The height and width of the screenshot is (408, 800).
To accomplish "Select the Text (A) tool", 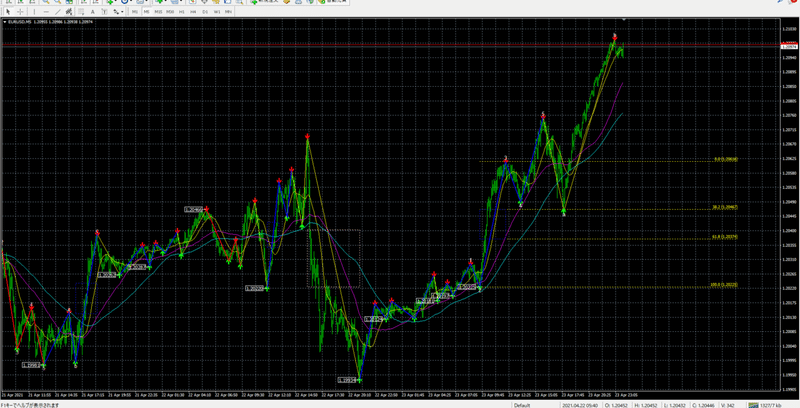I will point(92,11).
